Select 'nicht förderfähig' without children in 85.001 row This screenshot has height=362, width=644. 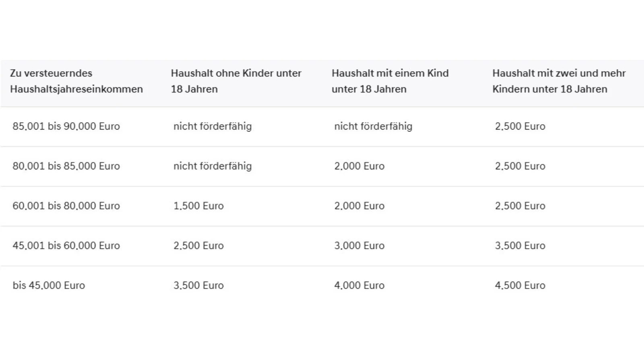tap(213, 126)
